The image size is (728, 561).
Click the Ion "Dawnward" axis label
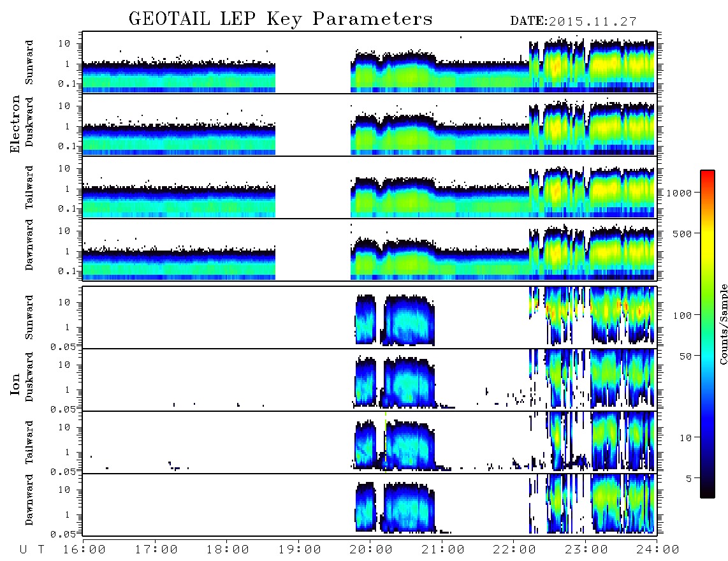tap(29, 500)
